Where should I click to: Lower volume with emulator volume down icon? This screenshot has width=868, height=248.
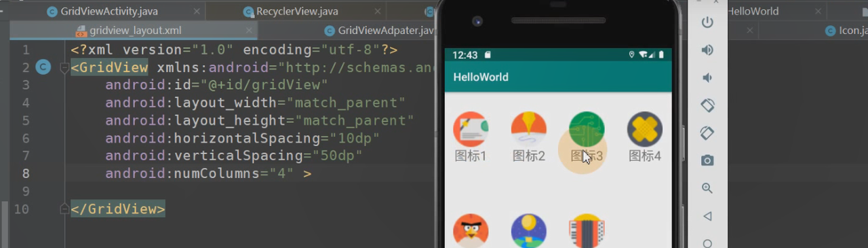click(x=707, y=77)
